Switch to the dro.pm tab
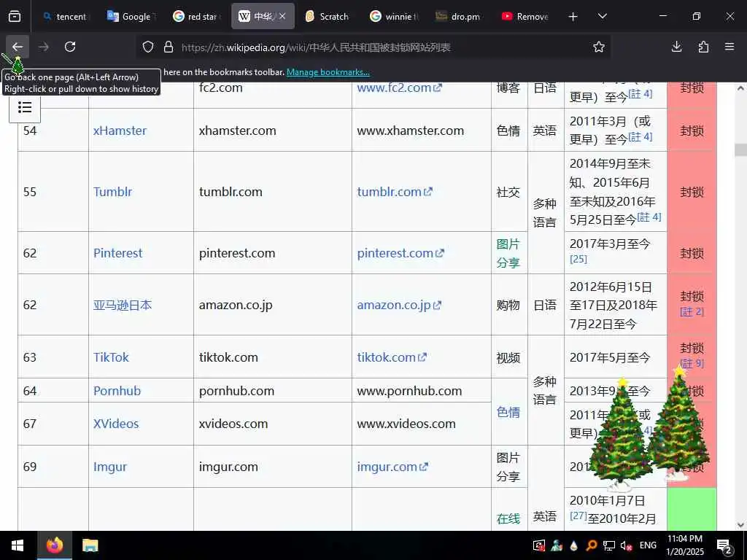The width and height of the screenshot is (747, 560). 459,17
